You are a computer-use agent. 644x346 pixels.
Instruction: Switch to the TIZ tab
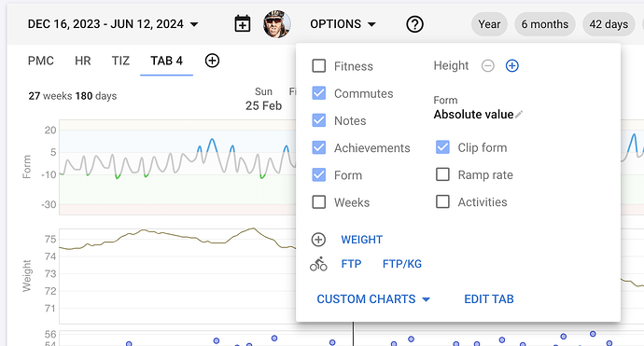[x=120, y=61]
